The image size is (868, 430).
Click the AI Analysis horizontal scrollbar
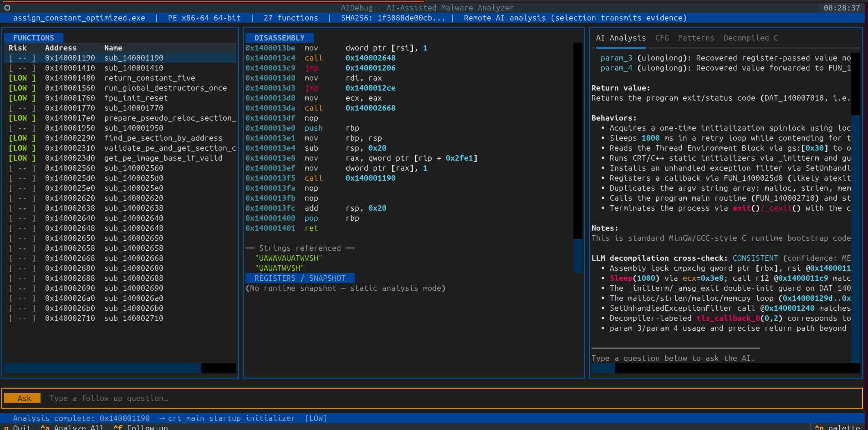(x=726, y=368)
